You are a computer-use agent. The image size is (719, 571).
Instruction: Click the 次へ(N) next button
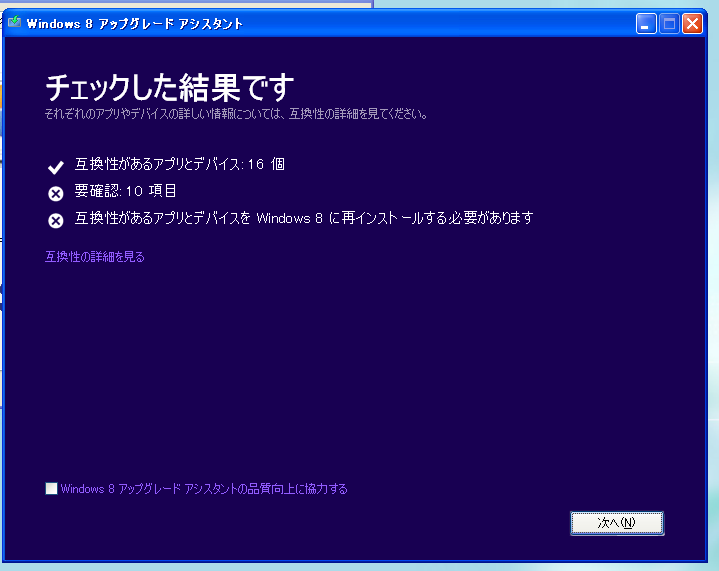[617, 523]
